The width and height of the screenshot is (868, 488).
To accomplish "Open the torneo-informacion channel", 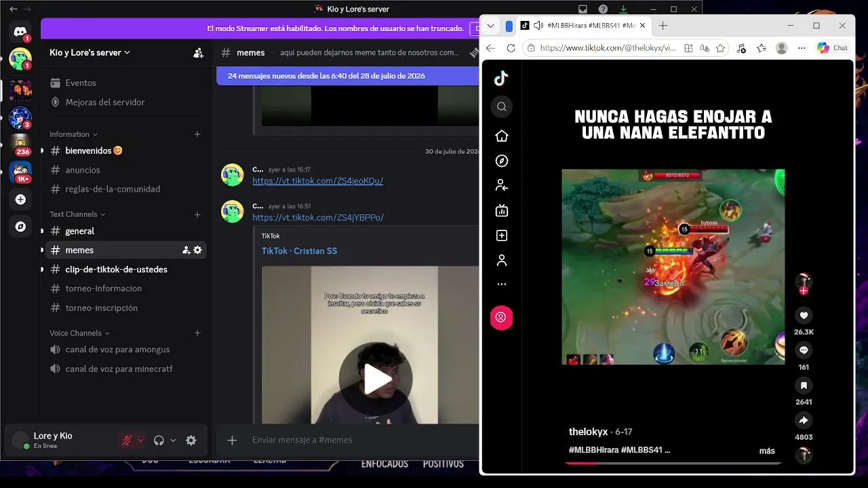I will (x=125, y=289).
